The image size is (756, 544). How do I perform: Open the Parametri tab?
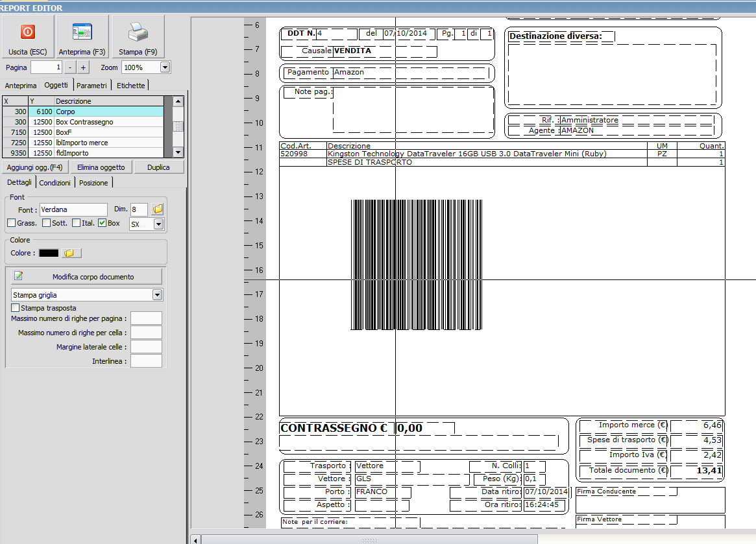tap(91, 86)
